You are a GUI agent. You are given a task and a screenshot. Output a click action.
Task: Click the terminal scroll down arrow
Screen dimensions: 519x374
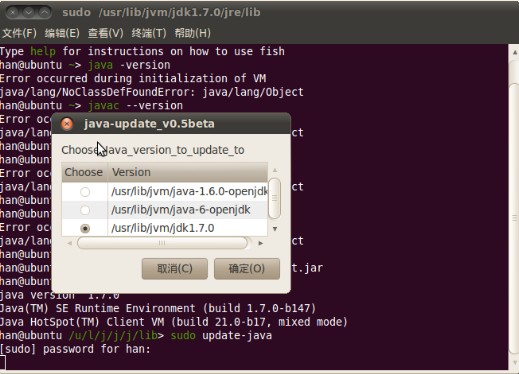tap(515, 363)
